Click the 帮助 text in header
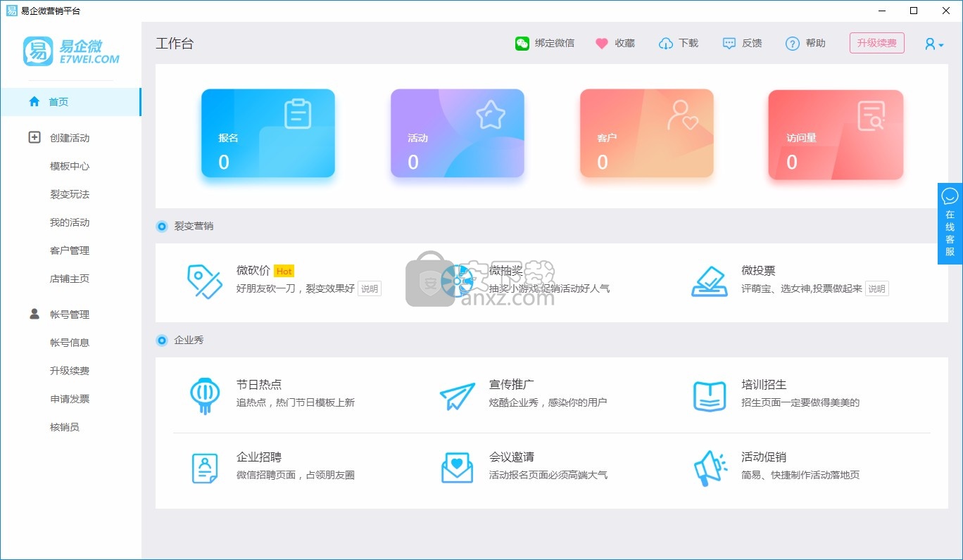963x560 pixels. tap(816, 43)
